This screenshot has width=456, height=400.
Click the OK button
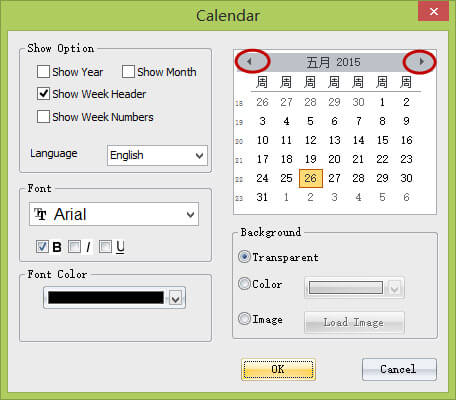(278, 369)
